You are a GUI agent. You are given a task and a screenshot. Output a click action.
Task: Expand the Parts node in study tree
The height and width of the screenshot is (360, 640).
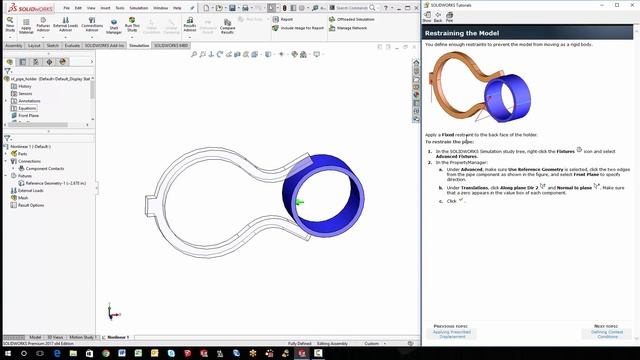point(6,154)
